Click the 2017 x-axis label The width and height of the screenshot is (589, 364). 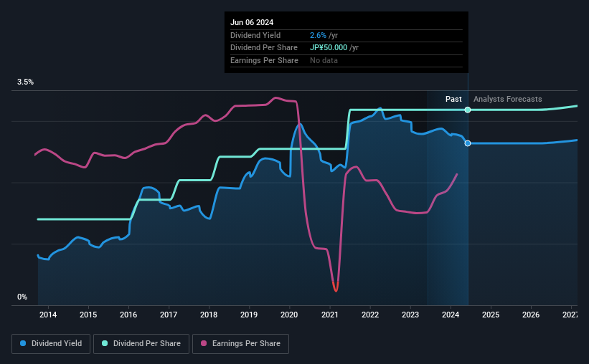[169, 315]
